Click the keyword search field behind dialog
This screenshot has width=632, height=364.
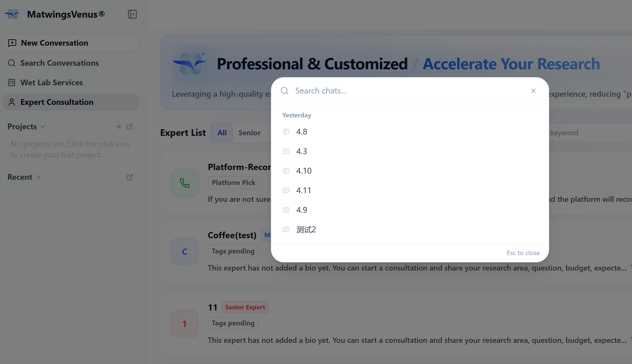coord(590,133)
